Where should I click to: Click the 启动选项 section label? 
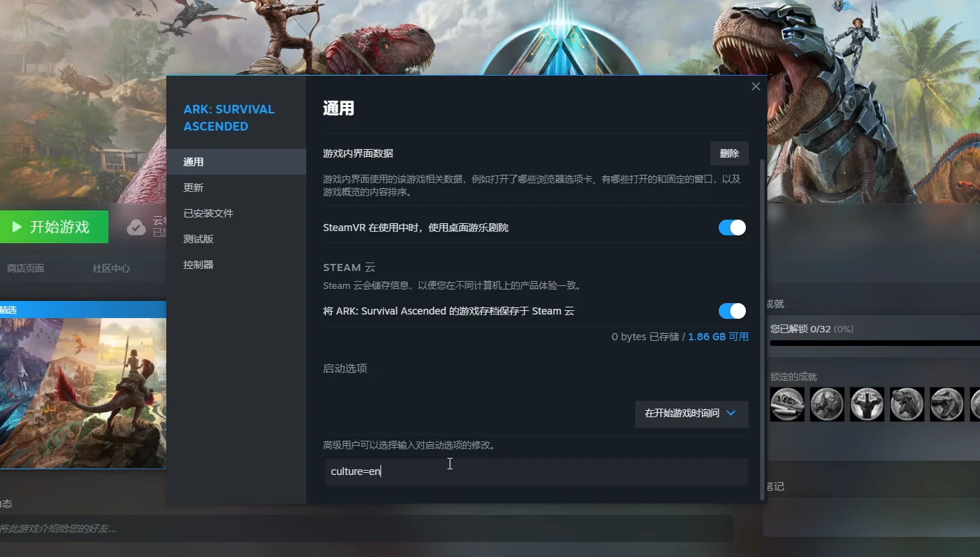tap(345, 369)
